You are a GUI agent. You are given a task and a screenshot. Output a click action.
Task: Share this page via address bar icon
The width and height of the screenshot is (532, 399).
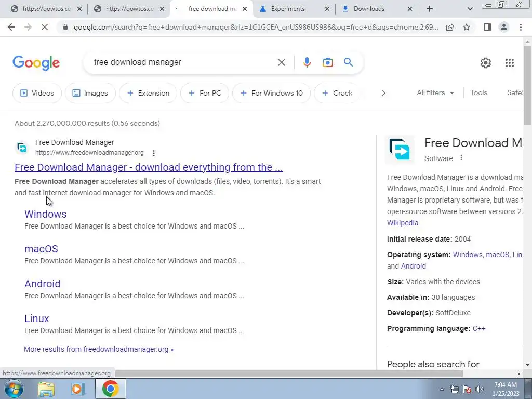point(450,27)
